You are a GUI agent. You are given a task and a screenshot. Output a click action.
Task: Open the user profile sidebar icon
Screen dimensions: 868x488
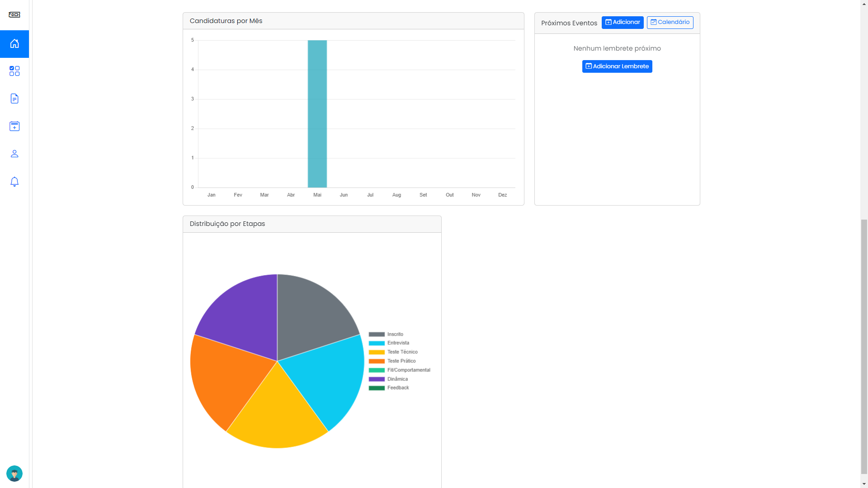[14, 154]
